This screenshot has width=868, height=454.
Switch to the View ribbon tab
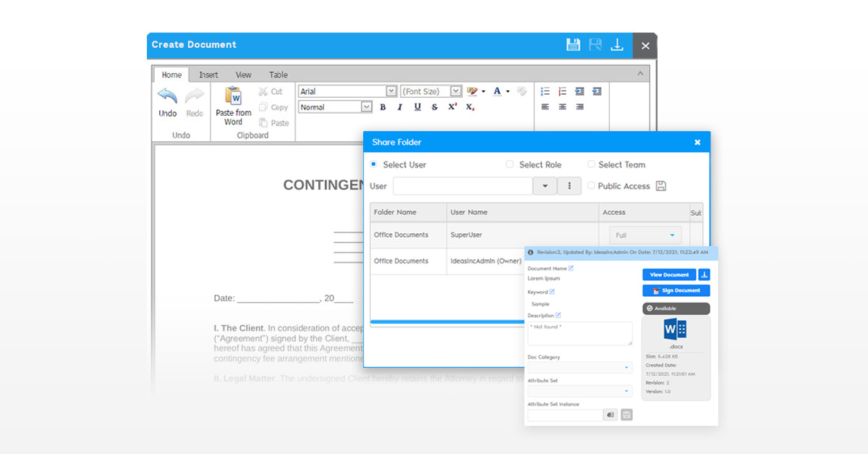pyautogui.click(x=244, y=75)
